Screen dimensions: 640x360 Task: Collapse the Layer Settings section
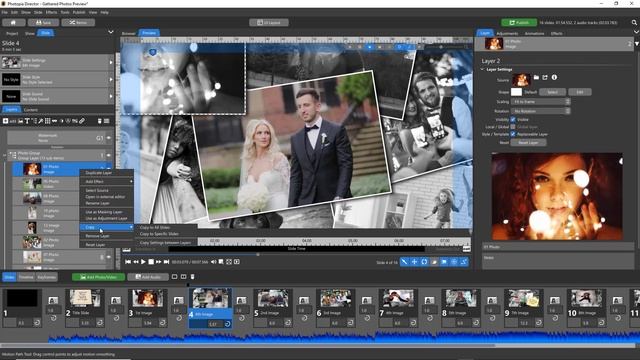click(482, 69)
